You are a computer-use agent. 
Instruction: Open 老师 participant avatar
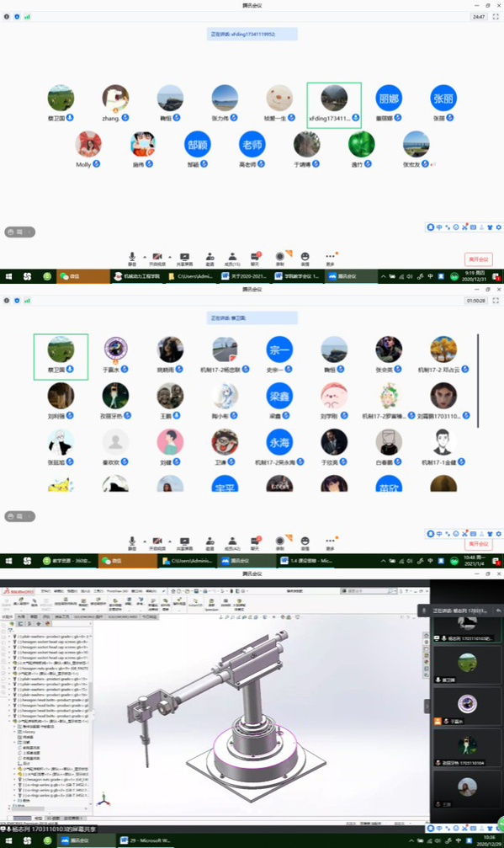[x=252, y=144]
